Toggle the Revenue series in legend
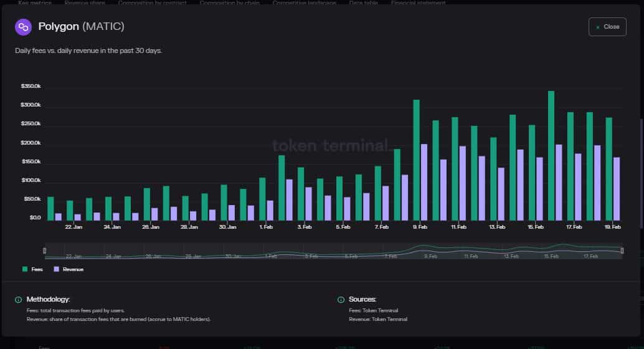The height and width of the screenshot is (349, 644). (x=69, y=269)
